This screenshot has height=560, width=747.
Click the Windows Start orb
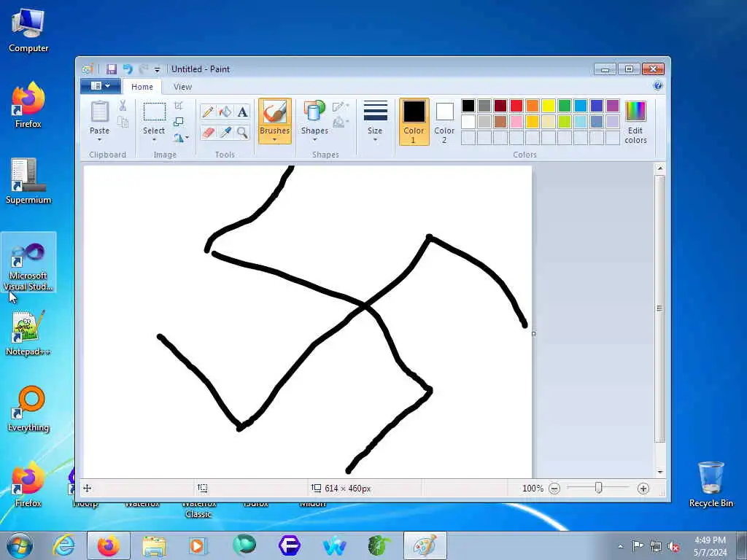click(x=20, y=545)
